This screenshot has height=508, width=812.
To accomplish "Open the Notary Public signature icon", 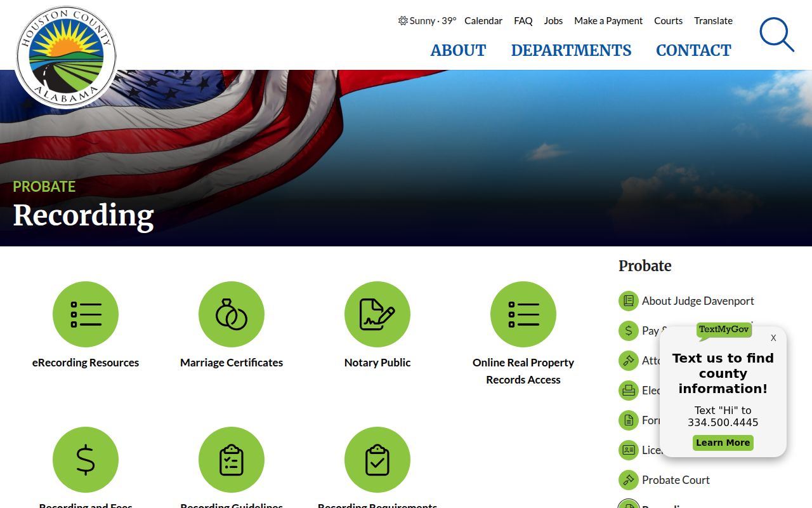I will (377, 314).
